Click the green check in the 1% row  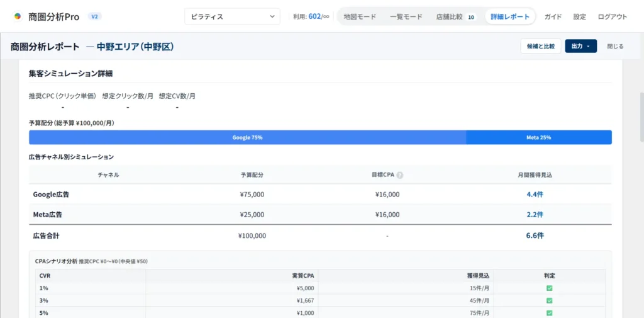(x=549, y=288)
